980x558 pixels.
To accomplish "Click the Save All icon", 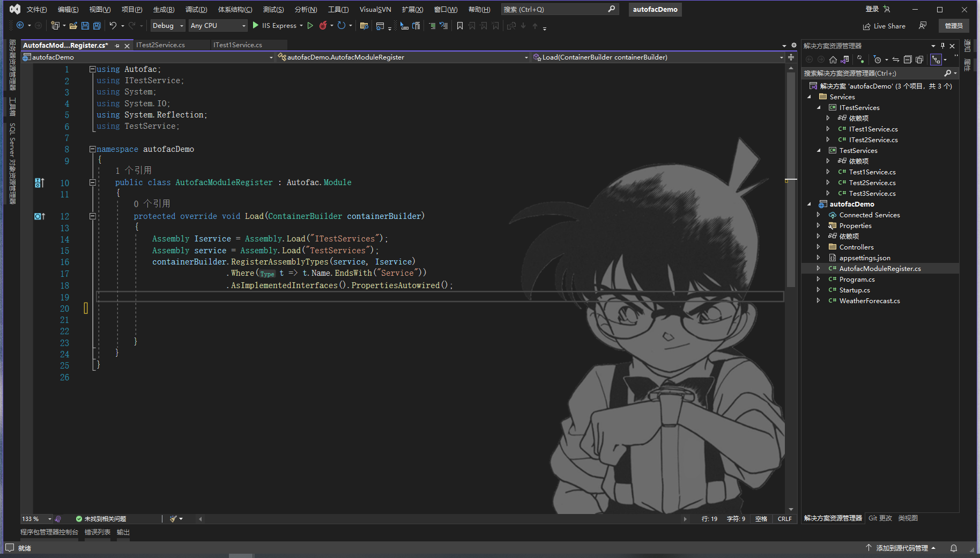I will pos(96,25).
